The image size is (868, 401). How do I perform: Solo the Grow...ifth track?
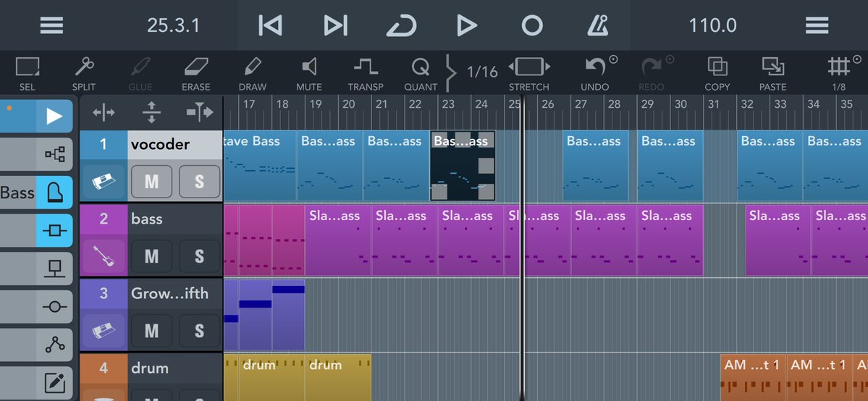point(199,331)
